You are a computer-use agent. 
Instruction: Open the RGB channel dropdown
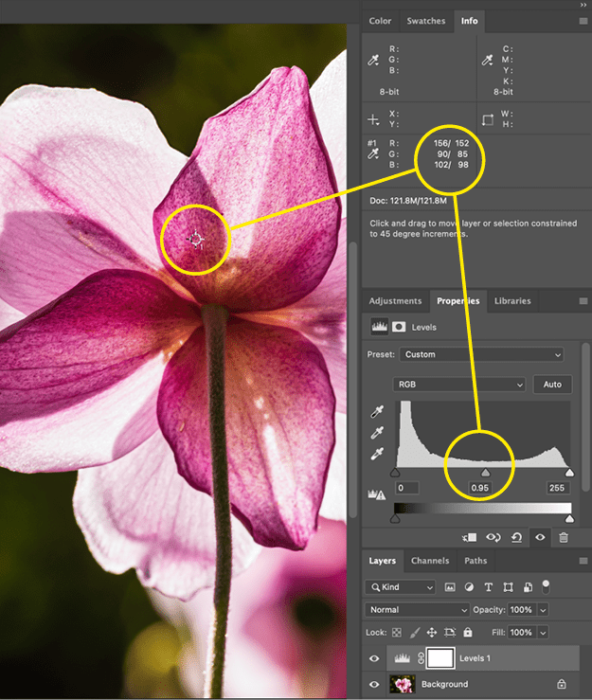459,385
